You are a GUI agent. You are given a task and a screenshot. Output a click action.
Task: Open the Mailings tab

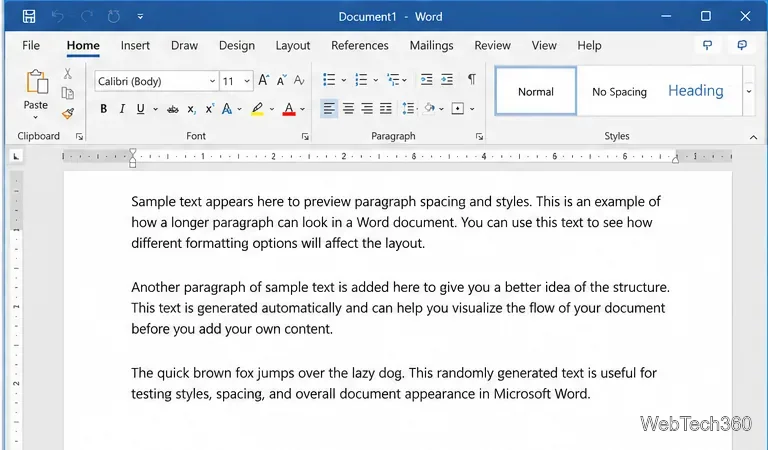pos(432,46)
